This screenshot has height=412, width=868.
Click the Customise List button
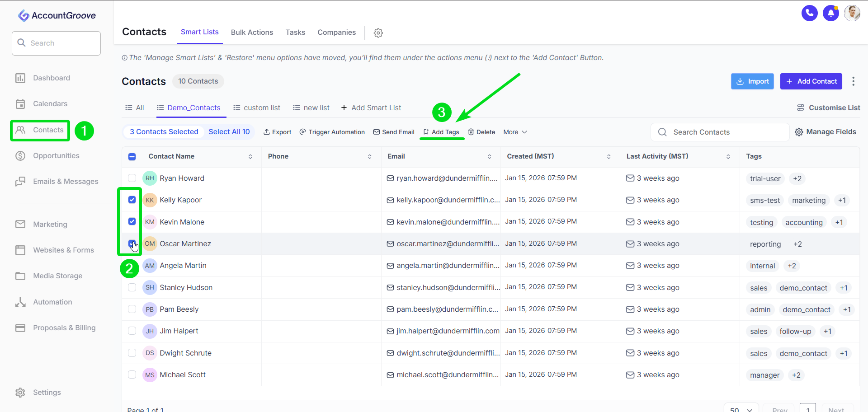coord(828,108)
